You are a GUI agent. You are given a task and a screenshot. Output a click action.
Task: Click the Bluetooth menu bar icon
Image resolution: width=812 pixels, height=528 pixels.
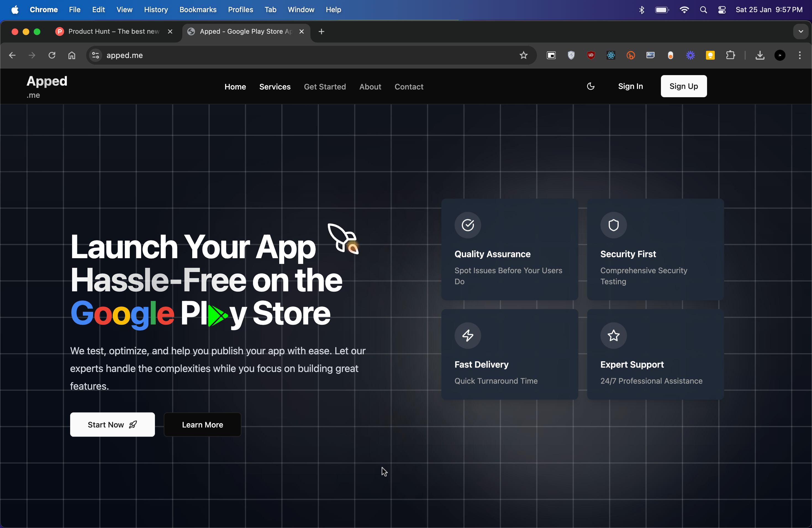pyautogui.click(x=641, y=10)
